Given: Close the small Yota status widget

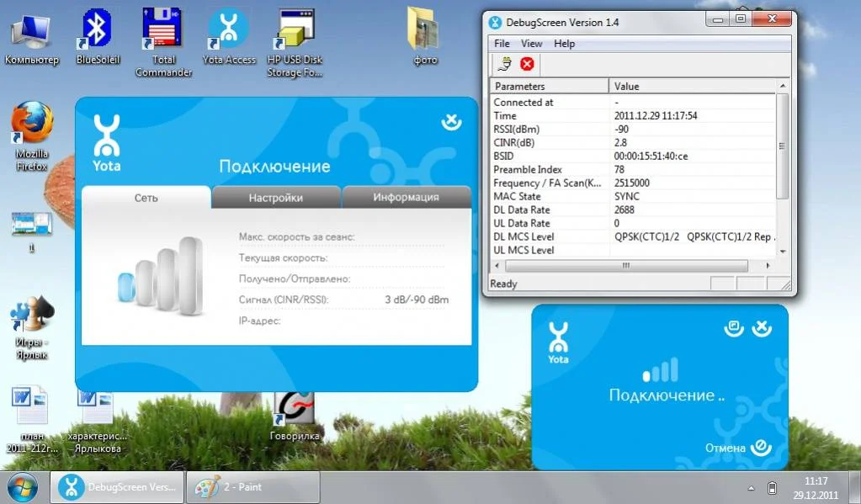Looking at the screenshot, I should click(762, 328).
